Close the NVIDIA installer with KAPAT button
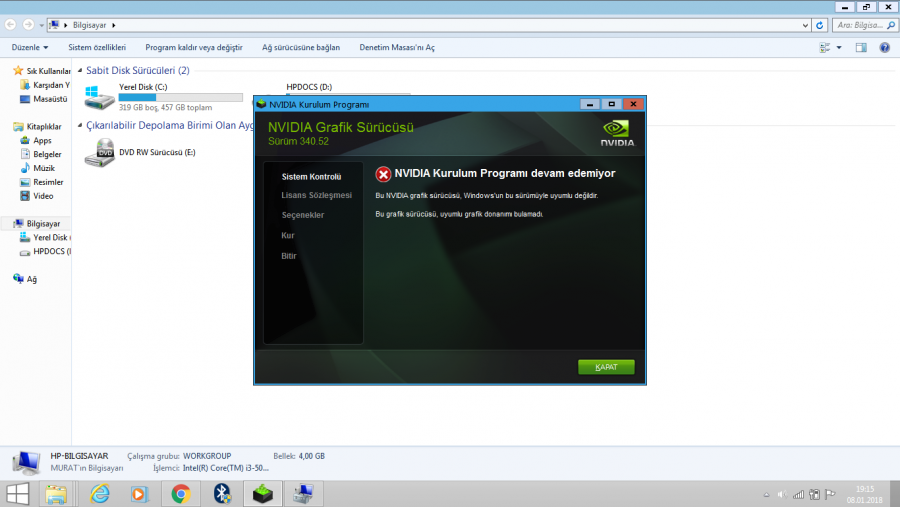 606,367
